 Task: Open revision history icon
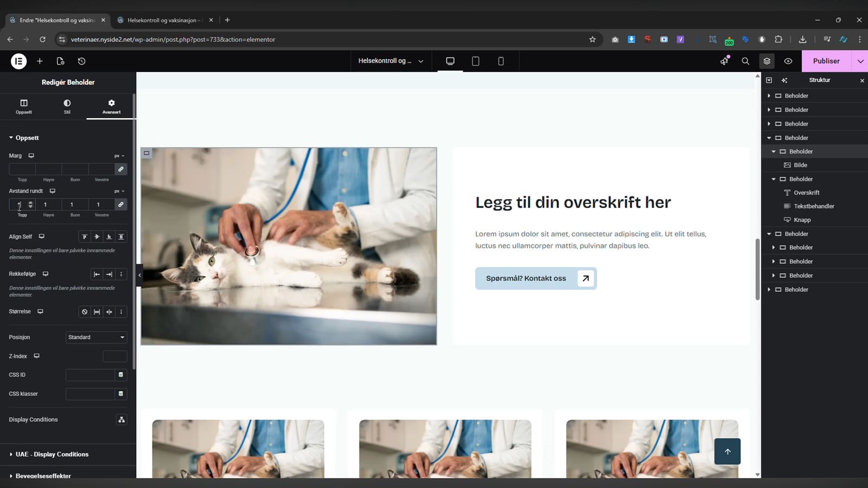point(81,61)
